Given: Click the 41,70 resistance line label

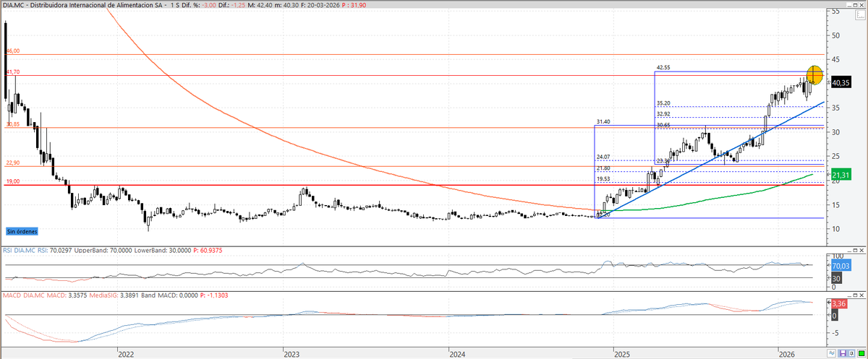Looking at the screenshot, I should (x=12, y=72).
